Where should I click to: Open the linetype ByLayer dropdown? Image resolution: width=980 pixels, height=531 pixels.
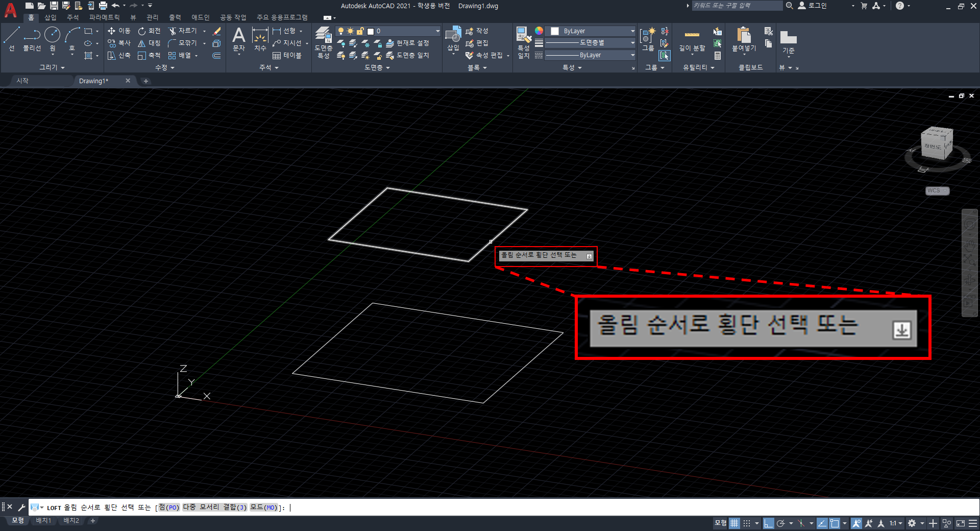click(591, 55)
